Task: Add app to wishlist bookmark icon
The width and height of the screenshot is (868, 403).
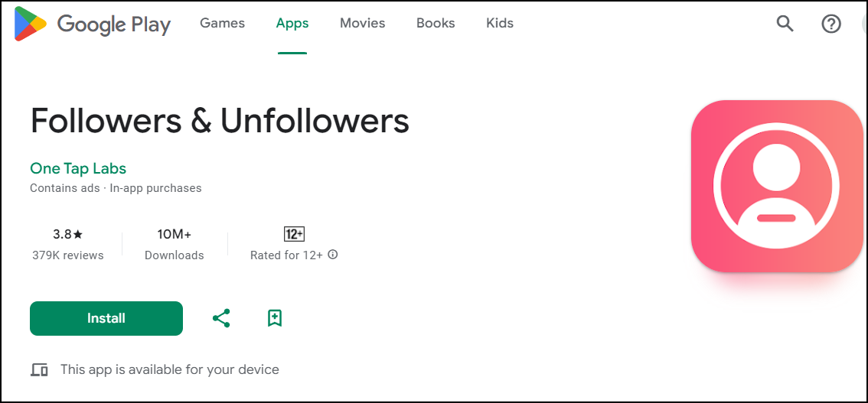Action: [275, 318]
